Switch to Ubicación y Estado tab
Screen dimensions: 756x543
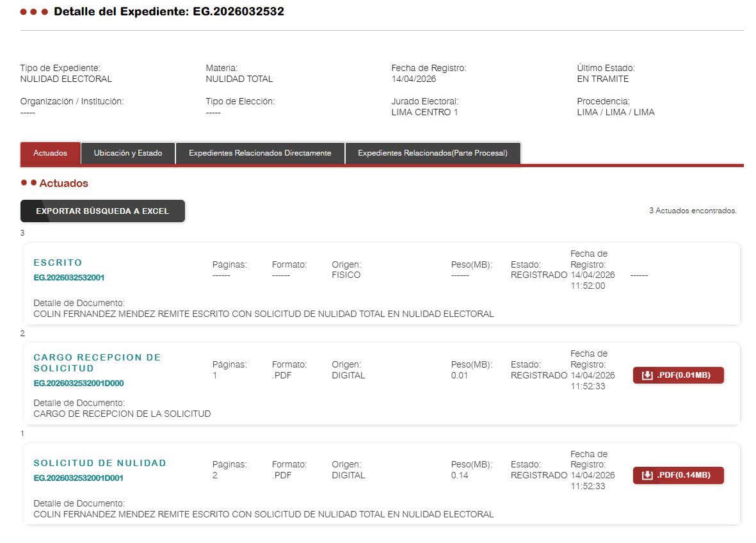[128, 153]
